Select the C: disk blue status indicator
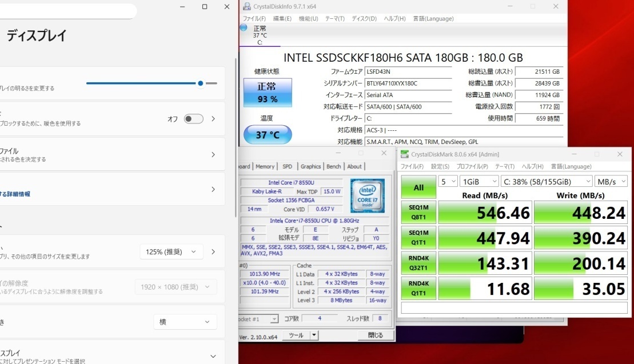 tap(244, 27)
